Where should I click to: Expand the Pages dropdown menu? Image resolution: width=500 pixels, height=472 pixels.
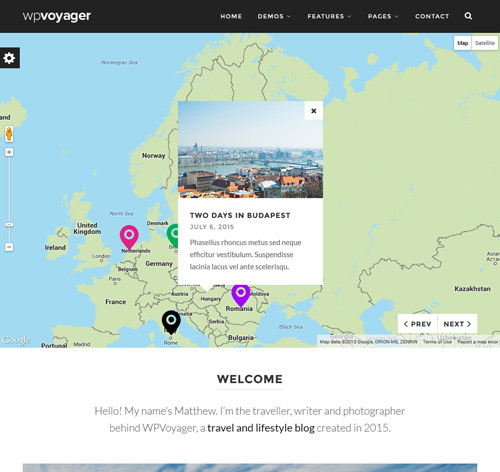[x=383, y=16]
